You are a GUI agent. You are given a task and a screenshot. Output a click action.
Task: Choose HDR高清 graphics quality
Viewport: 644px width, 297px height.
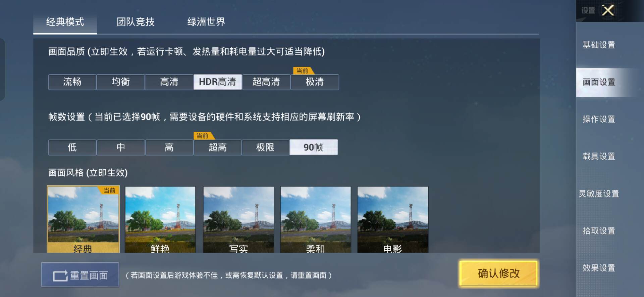pyautogui.click(x=218, y=82)
